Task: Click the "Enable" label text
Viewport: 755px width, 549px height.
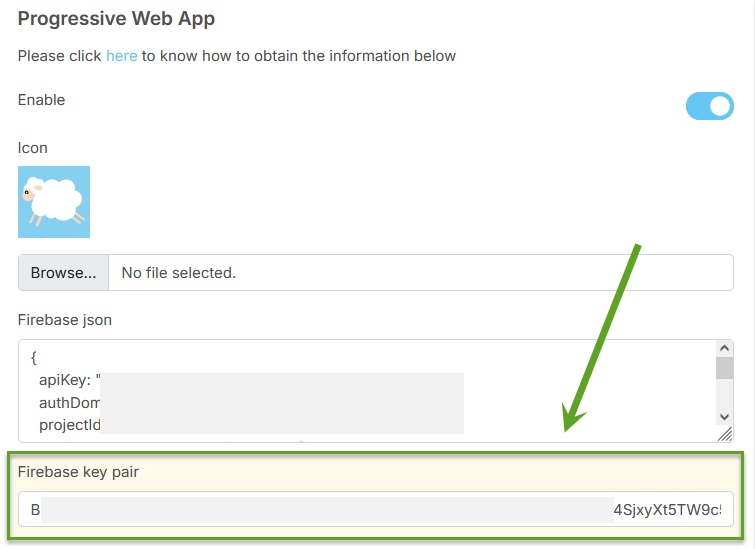Action: [41, 100]
